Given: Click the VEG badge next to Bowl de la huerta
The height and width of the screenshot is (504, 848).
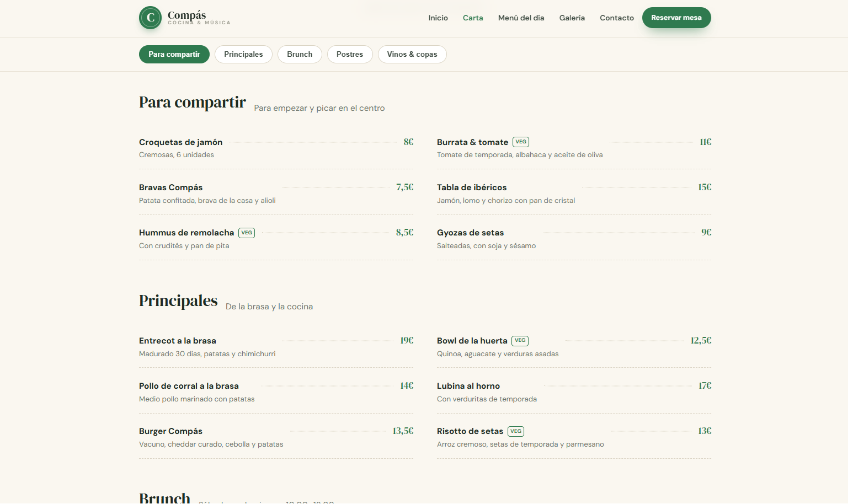Looking at the screenshot, I should click(520, 341).
